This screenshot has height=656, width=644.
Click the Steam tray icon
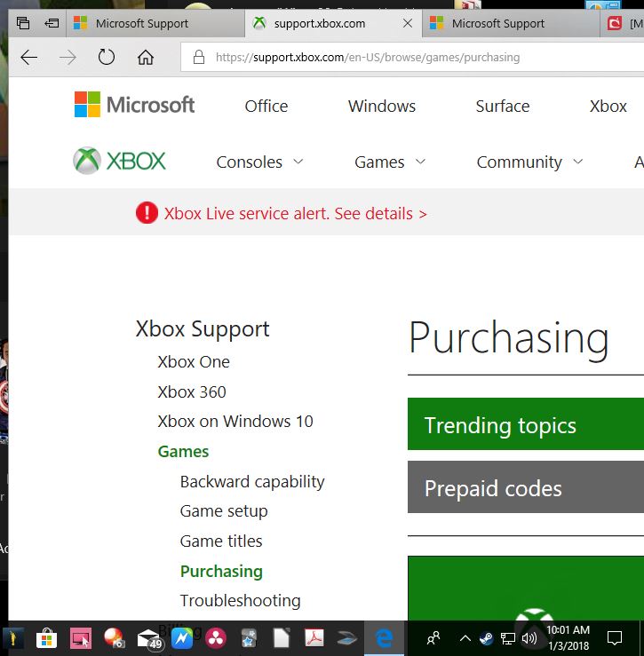pyautogui.click(x=487, y=638)
